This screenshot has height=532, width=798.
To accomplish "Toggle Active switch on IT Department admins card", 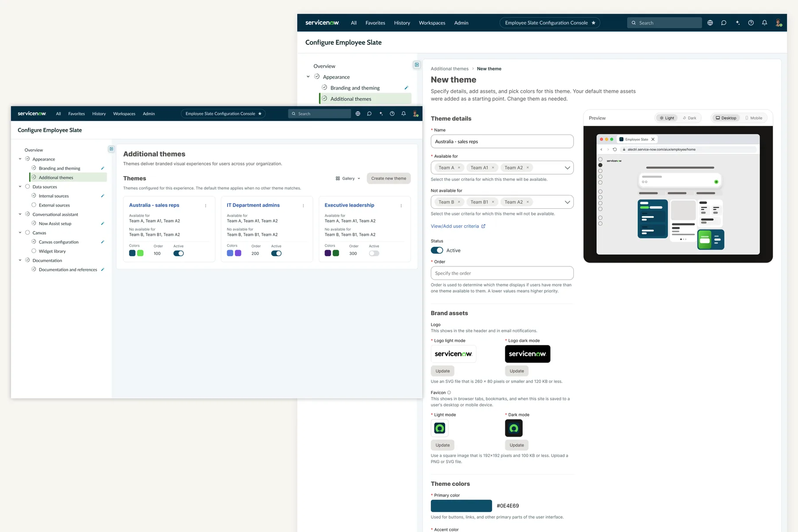I will 276,254.
